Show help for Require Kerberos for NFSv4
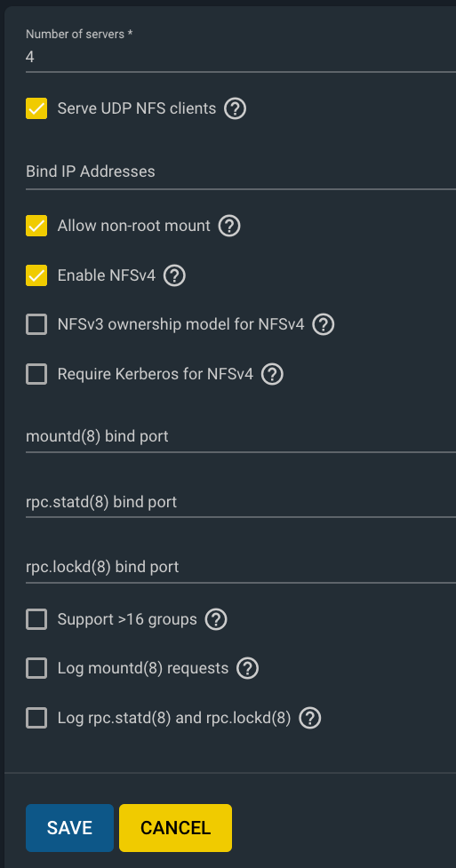The width and height of the screenshot is (456, 868). pyautogui.click(x=272, y=374)
